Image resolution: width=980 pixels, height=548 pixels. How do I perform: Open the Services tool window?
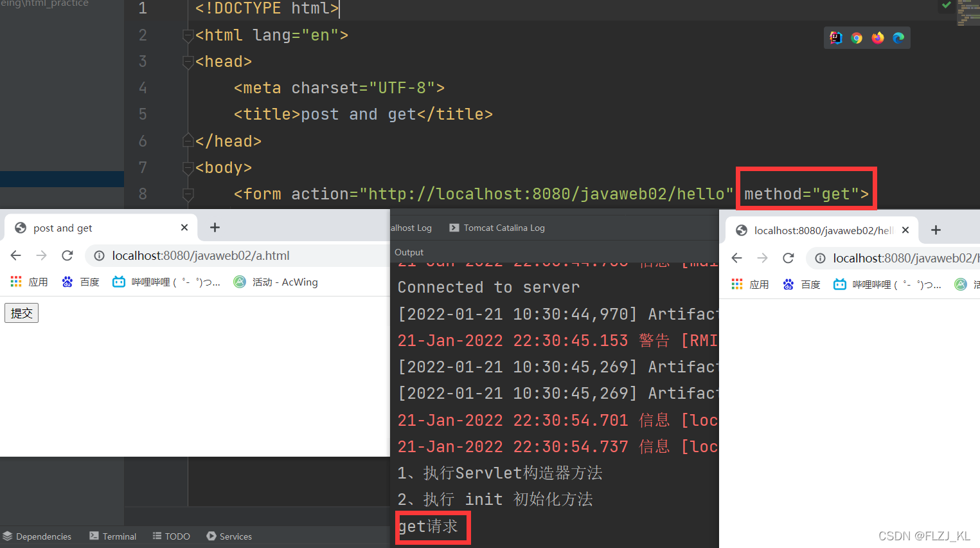coord(229,536)
